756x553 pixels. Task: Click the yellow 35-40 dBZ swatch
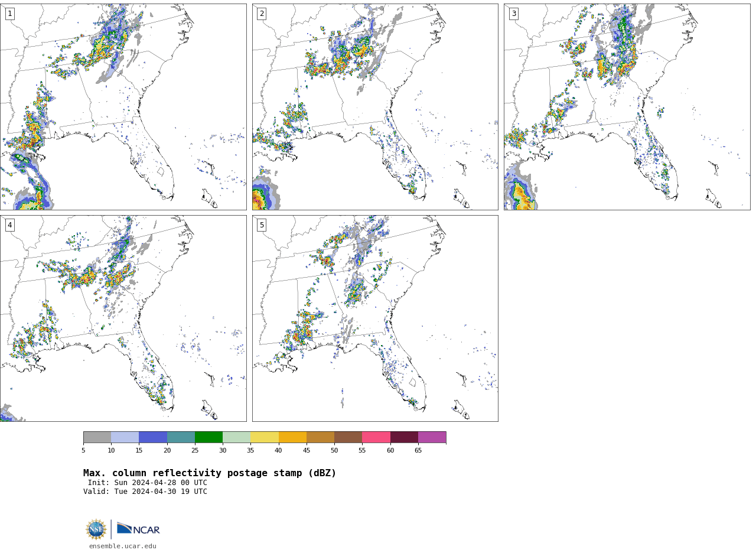point(265,437)
